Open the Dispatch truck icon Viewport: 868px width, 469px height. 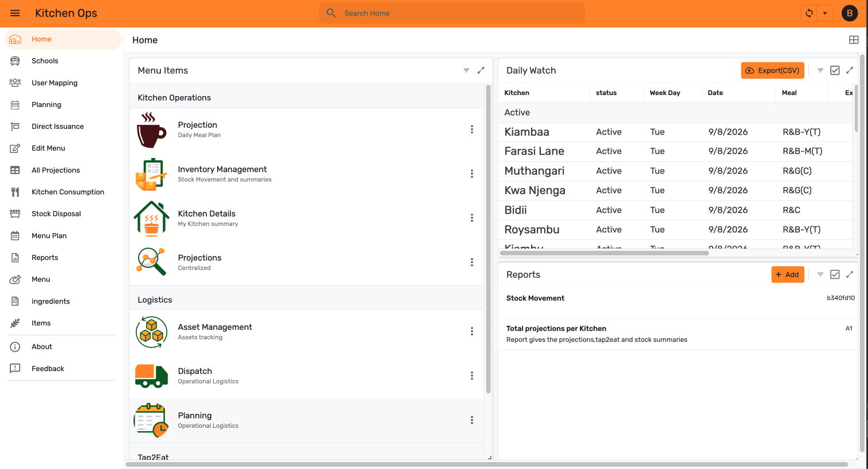[151, 376]
